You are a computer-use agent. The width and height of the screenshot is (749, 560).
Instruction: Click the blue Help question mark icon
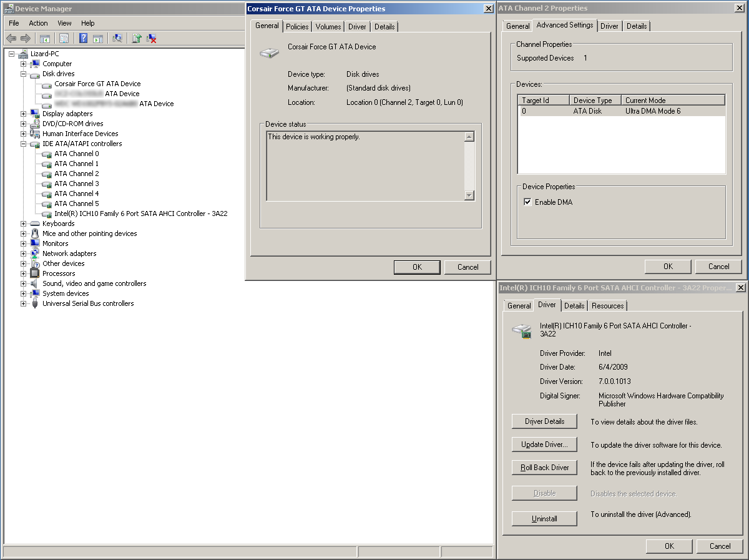(83, 39)
